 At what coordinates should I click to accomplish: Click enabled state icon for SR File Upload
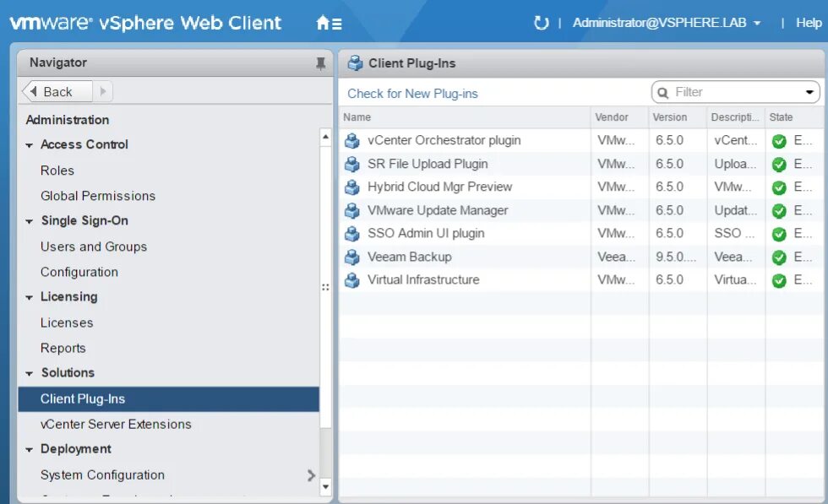779,165
